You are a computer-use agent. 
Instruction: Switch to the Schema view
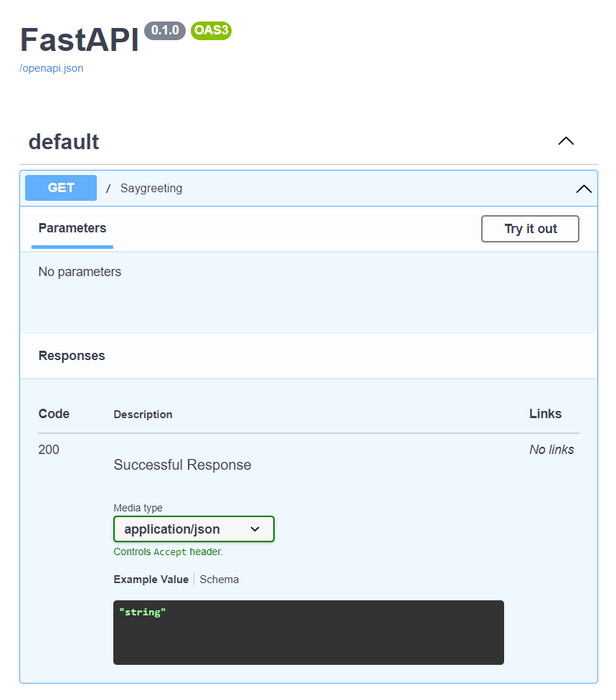(x=219, y=579)
